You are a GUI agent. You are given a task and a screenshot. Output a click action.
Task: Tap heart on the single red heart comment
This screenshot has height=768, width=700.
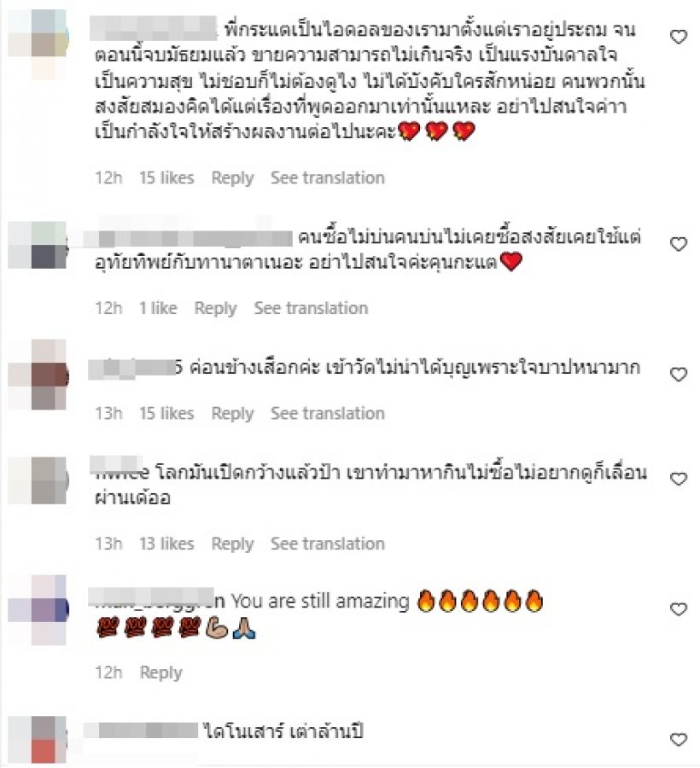pyautogui.click(x=678, y=244)
